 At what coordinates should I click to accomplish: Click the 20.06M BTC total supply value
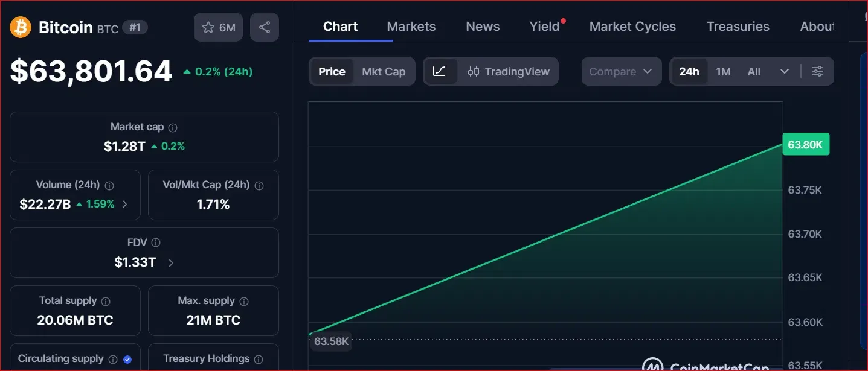(x=75, y=320)
